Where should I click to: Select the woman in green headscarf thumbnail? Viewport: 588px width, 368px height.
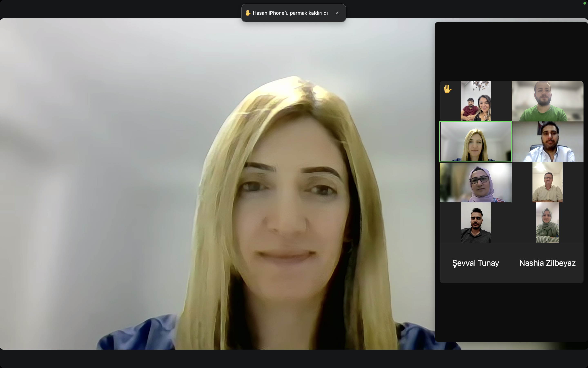pyautogui.click(x=547, y=223)
